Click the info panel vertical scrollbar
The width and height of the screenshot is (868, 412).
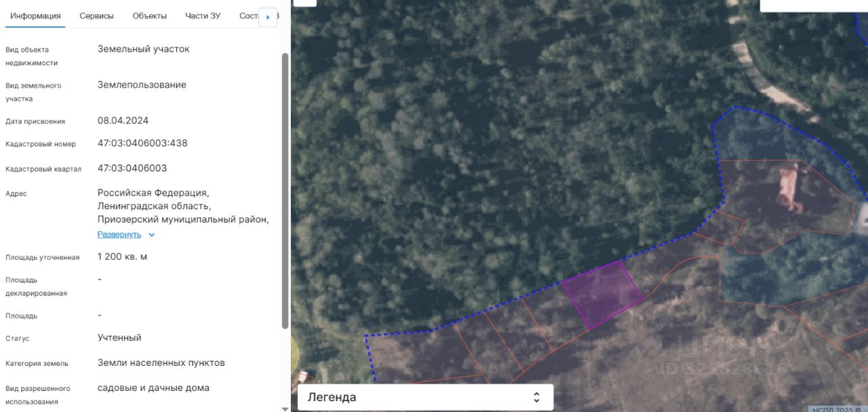(x=285, y=190)
